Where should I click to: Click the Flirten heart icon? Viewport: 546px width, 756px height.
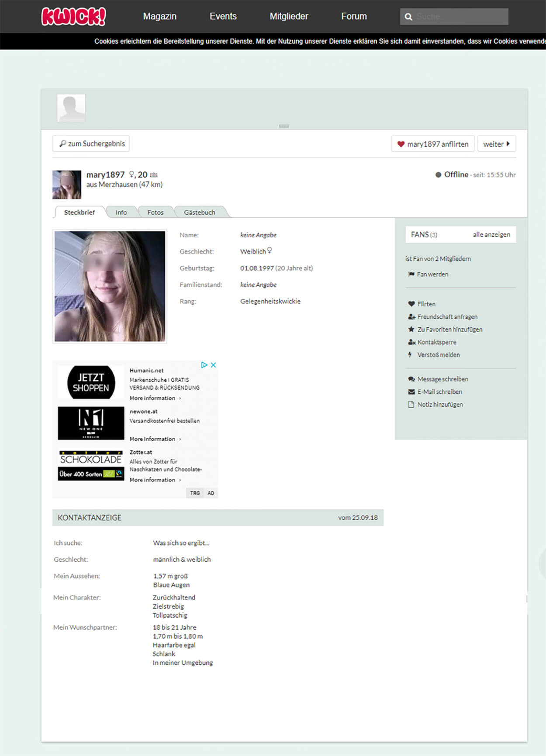[x=411, y=304]
